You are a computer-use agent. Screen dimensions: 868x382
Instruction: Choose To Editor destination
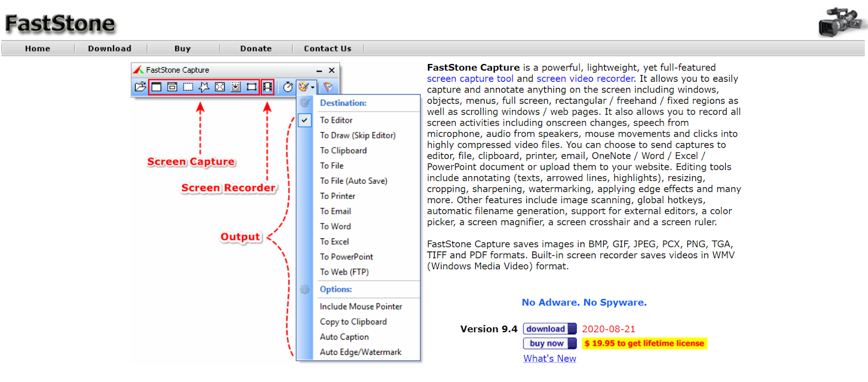[336, 120]
